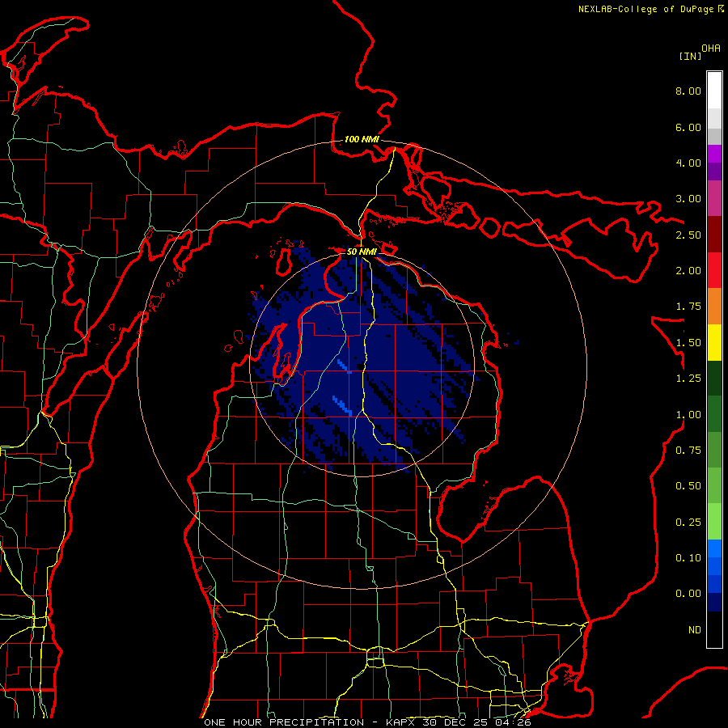The width and height of the screenshot is (728, 728).
Task: Click the 2.00 legend value
Action: [x=688, y=271]
